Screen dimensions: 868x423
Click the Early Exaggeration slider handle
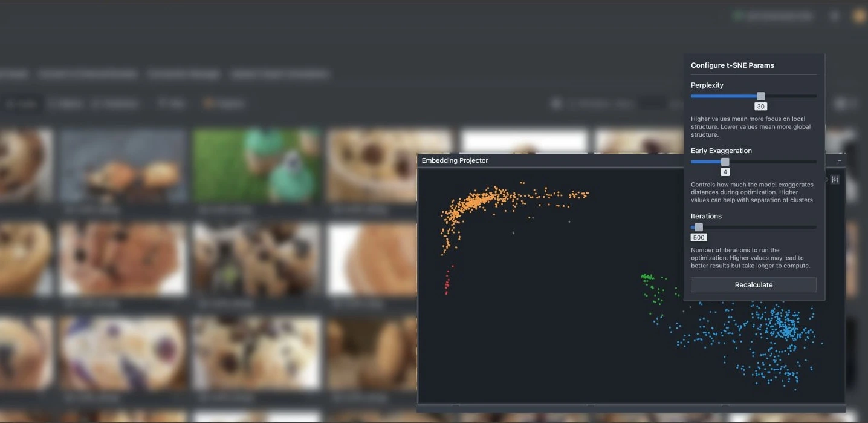[x=725, y=162]
